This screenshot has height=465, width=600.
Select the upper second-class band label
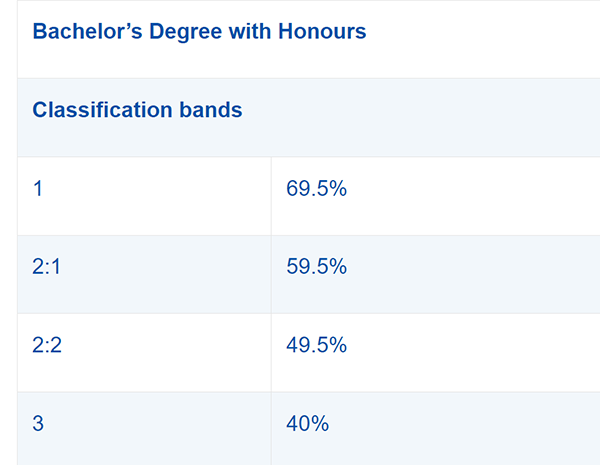point(48,266)
